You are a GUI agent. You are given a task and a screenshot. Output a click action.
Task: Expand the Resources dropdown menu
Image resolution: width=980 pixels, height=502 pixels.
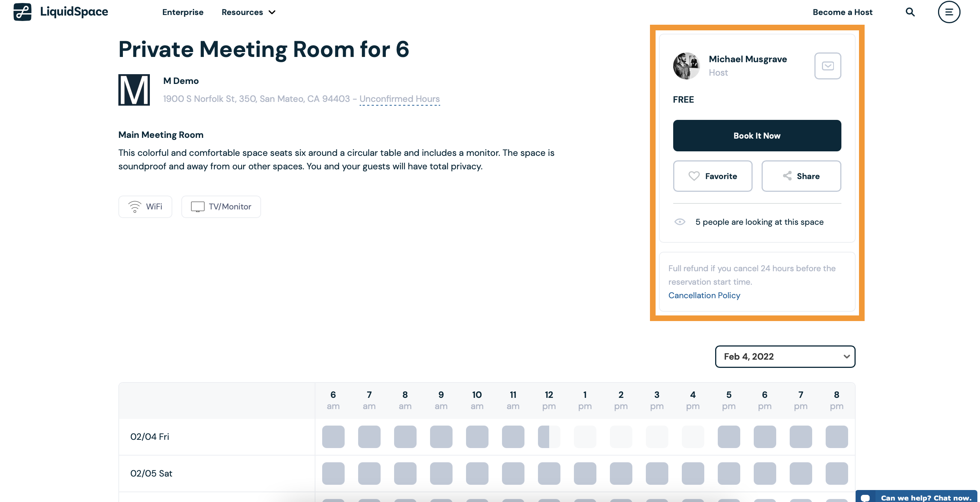pos(248,12)
